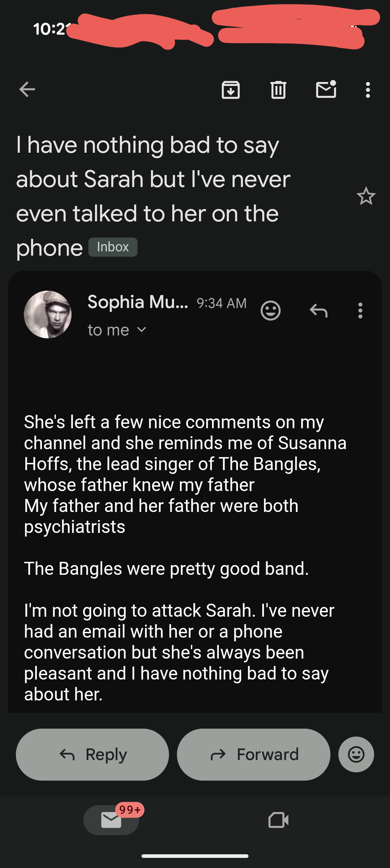This screenshot has height=868, width=390.
Task: Open the Inbox label chip
Action: [113, 247]
